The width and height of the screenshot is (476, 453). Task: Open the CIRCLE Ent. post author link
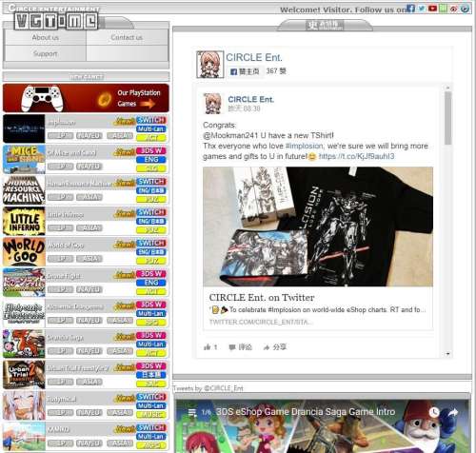tap(250, 99)
